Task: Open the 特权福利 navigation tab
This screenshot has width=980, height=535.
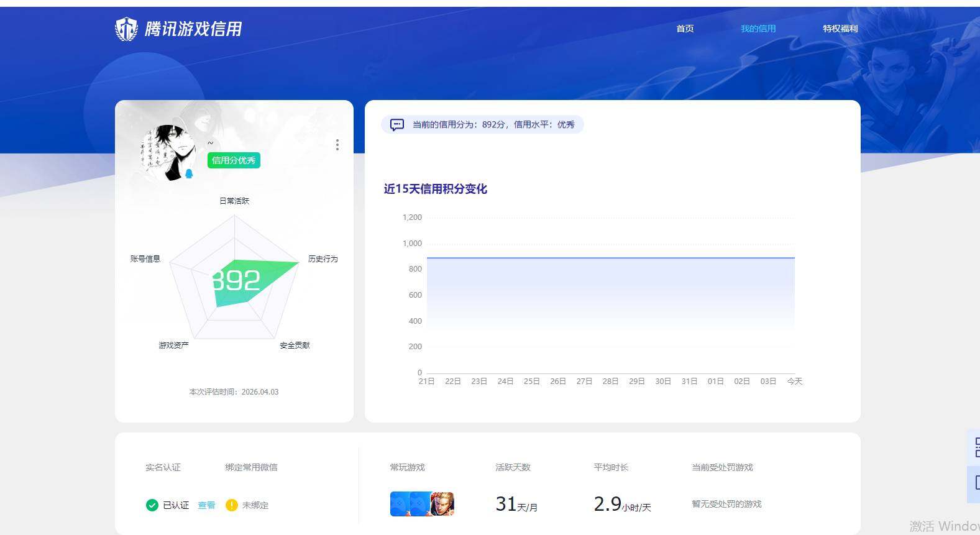Action: coord(840,29)
